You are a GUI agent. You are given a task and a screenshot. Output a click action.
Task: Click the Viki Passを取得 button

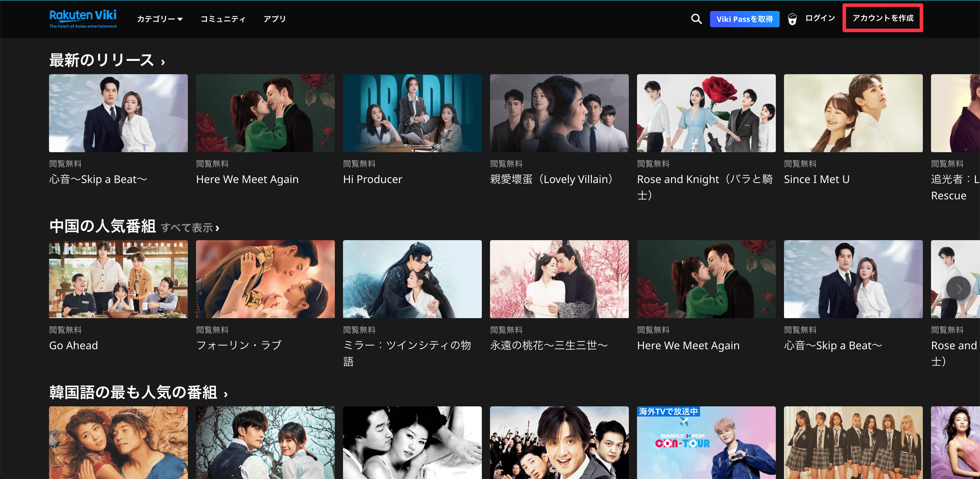[744, 19]
